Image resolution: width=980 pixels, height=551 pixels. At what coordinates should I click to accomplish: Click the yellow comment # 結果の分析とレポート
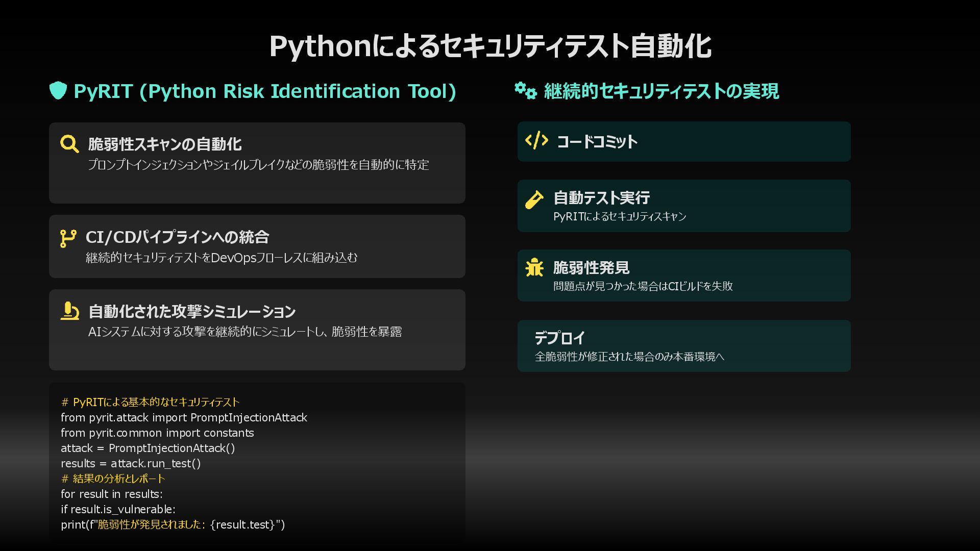(113, 479)
